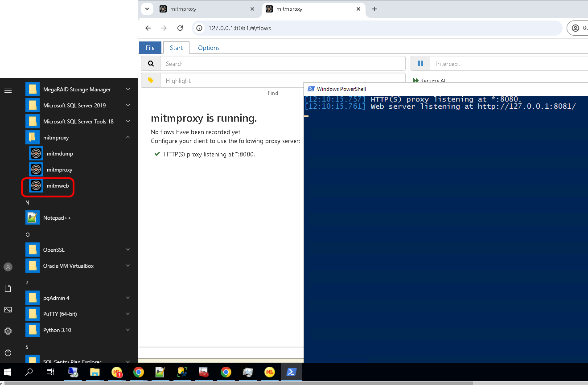The width and height of the screenshot is (588, 385).
Task: Close the active mitmproxy browser tab
Action: pos(358,9)
